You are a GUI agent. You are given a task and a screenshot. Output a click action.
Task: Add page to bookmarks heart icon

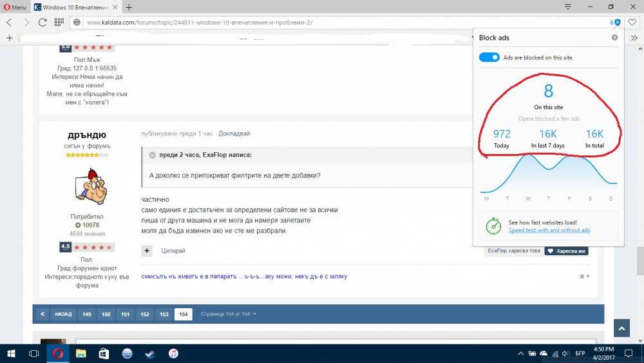[x=632, y=22]
